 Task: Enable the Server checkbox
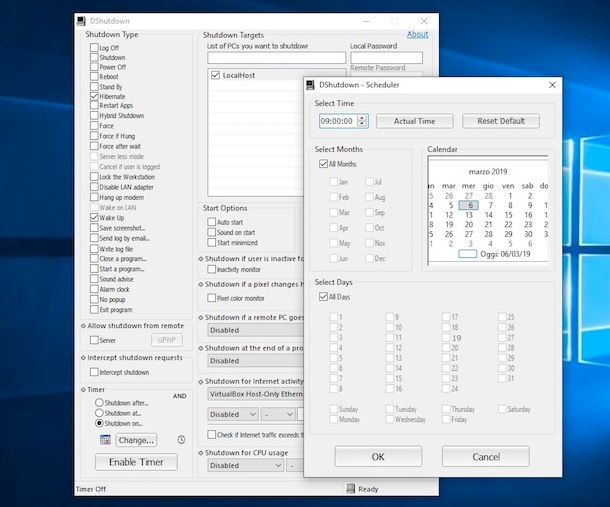pos(94,340)
